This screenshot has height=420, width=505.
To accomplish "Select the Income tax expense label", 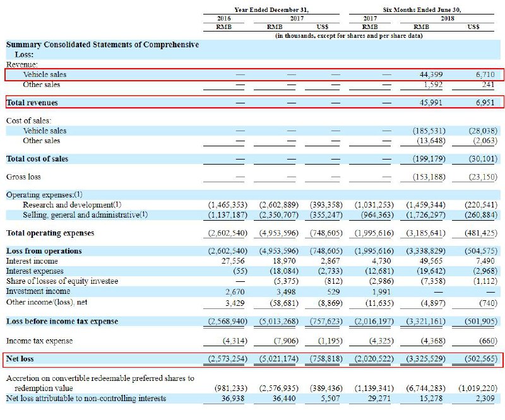I will tap(39, 341).
